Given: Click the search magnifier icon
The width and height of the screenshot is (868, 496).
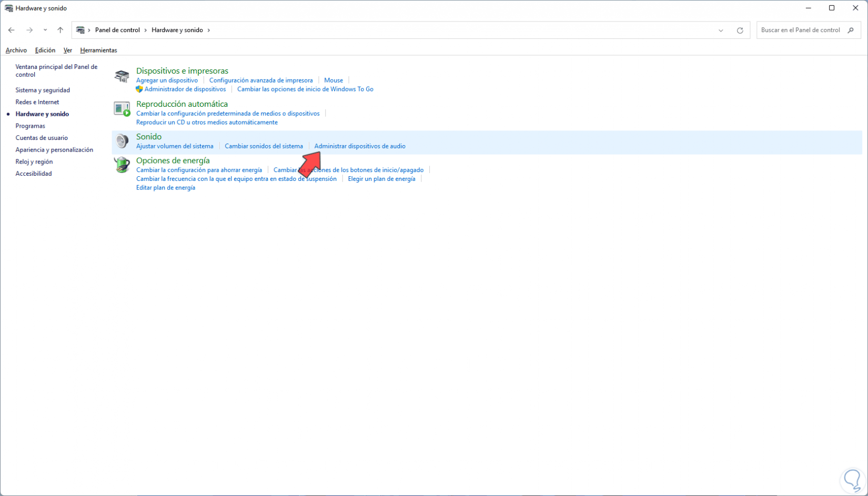Looking at the screenshot, I should (x=851, y=30).
